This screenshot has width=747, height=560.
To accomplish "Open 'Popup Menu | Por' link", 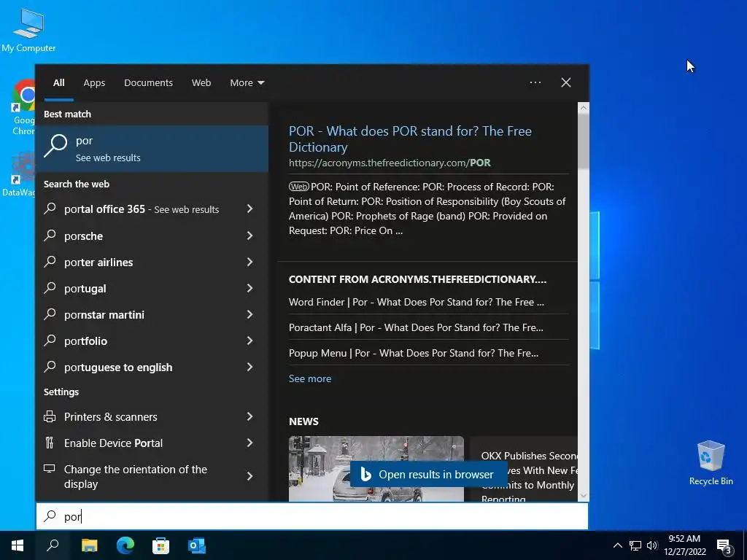I will (414, 354).
